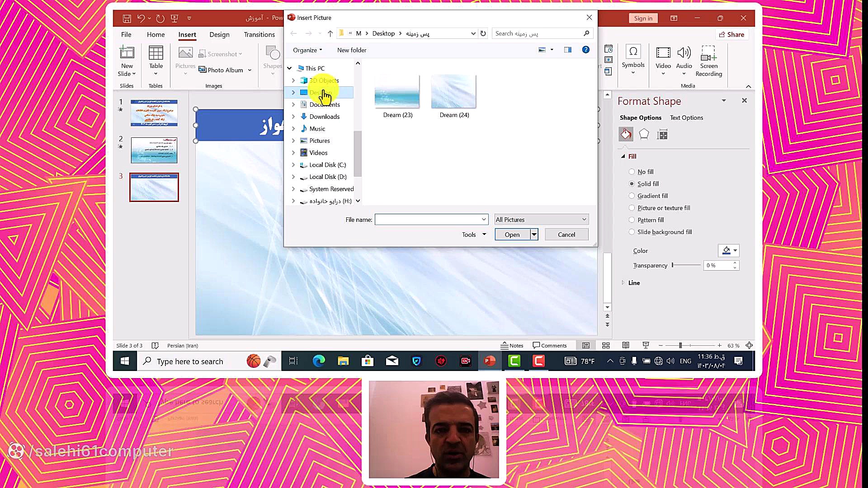Go up one folder level in dialog
This screenshot has height=488, width=868.
(330, 33)
